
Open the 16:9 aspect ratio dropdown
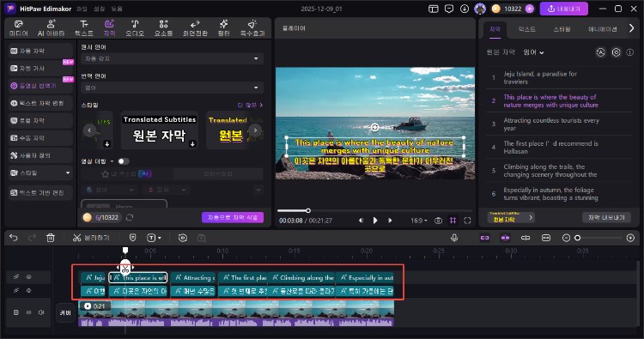419,221
